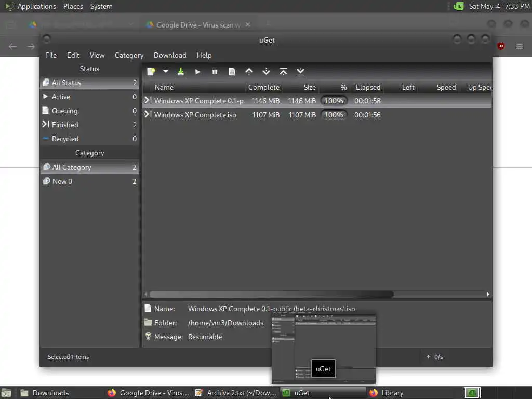Select All Category in the sidebar
The height and width of the screenshot is (399, 532).
89,167
